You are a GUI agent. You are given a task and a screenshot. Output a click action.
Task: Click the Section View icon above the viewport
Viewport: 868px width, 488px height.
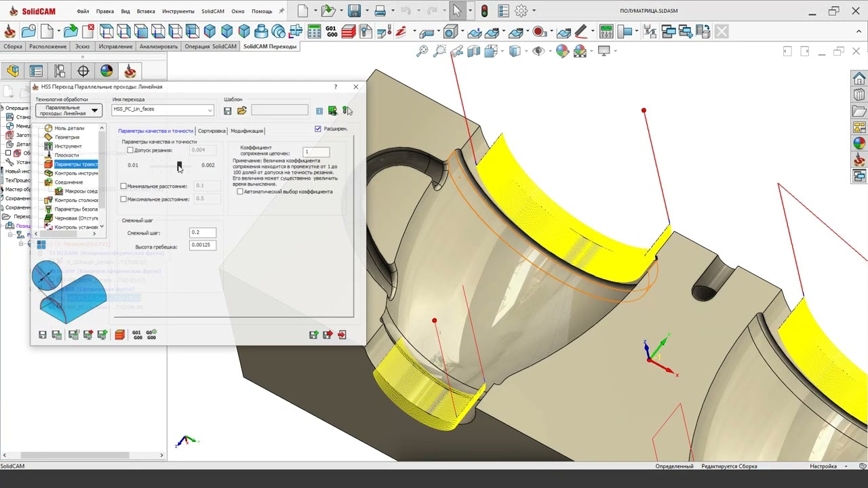pyautogui.click(x=474, y=51)
